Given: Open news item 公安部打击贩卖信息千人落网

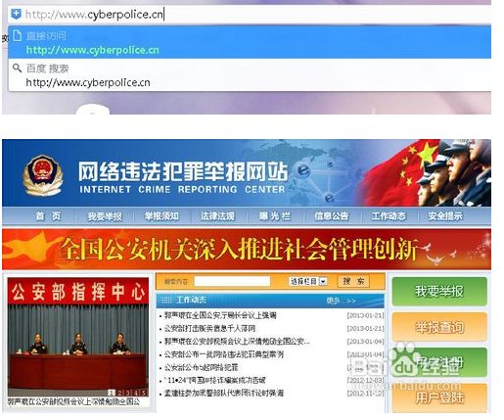Looking at the screenshot, I should 209,328.
